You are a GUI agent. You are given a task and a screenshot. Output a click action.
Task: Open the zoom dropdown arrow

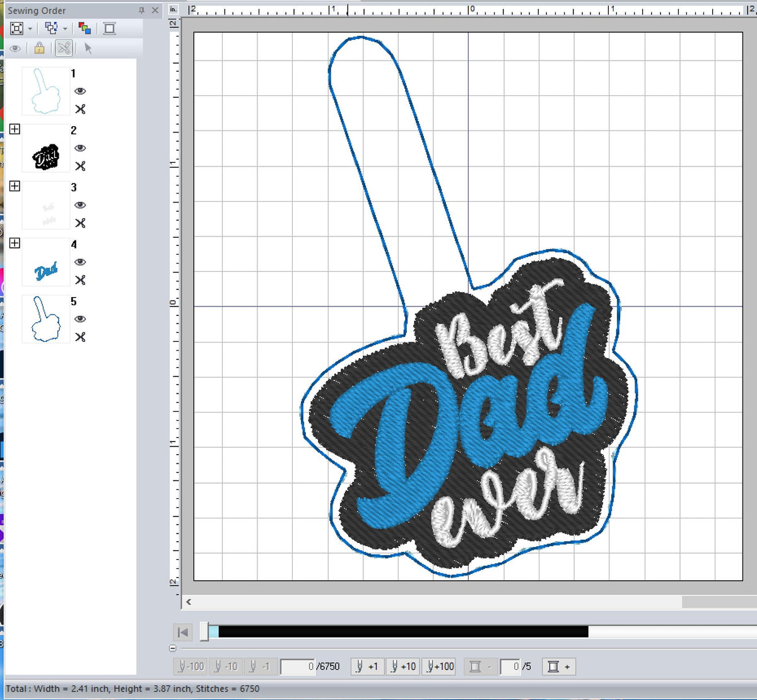pyautogui.click(x=30, y=28)
